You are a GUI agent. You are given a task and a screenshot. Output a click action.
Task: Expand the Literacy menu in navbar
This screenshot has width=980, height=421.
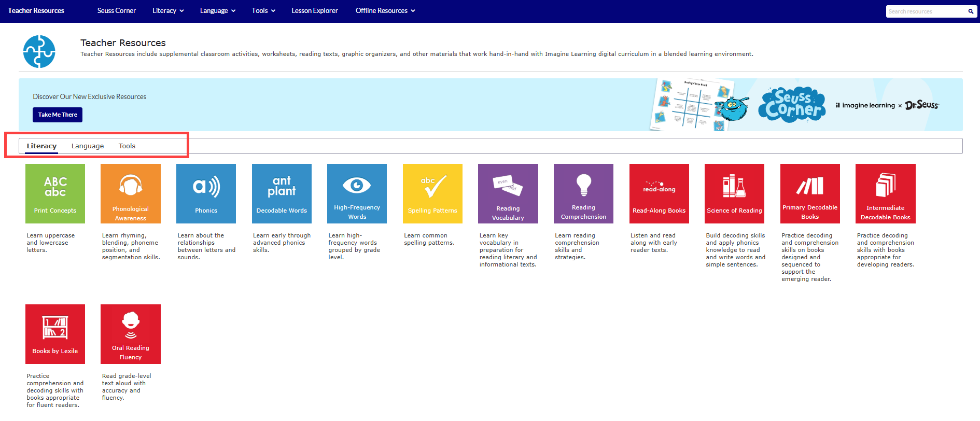[x=168, y=11]
